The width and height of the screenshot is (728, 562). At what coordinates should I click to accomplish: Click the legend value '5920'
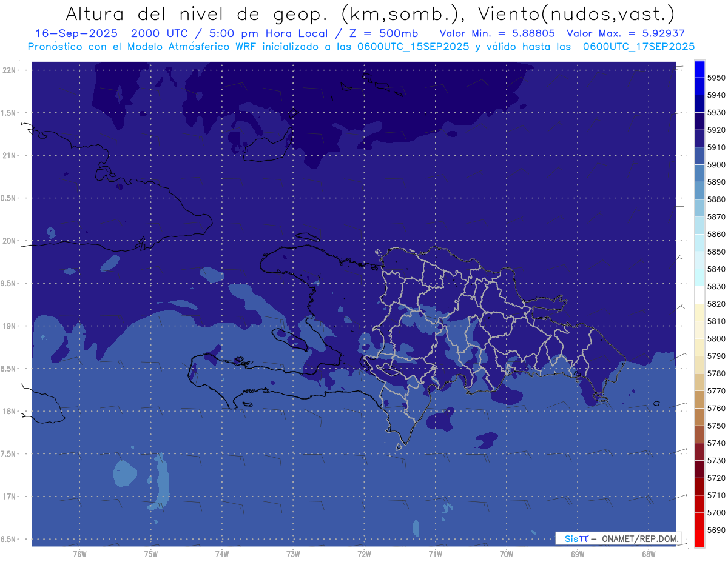coord(716,130)
